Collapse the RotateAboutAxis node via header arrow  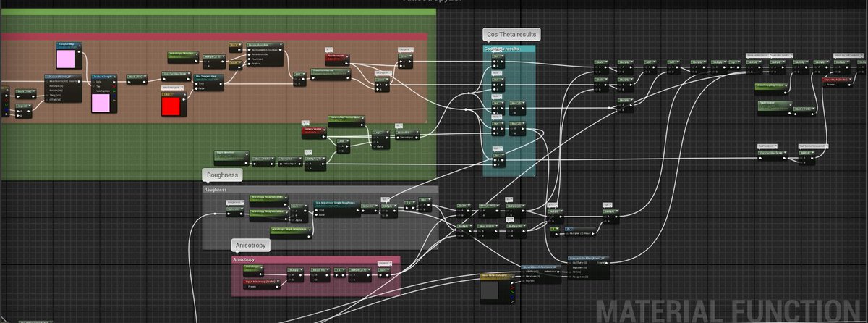[281, 45]
